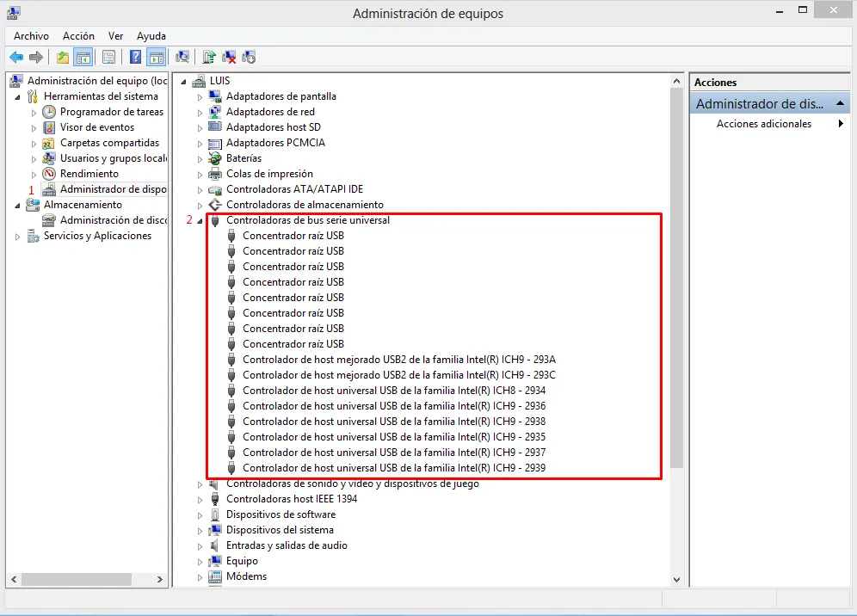Viewport: 857px width, 616px height.
Task: Open the Acción menu
Action: [x=78, y=36]
